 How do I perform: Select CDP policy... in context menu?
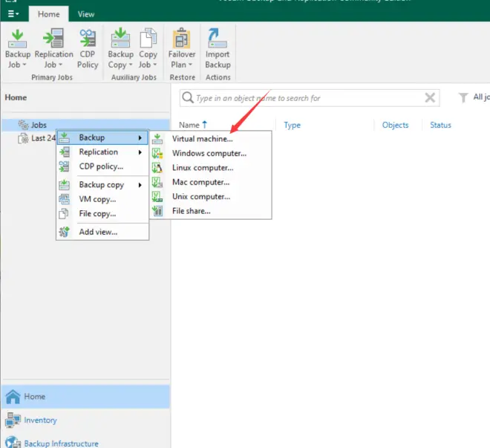102,166
